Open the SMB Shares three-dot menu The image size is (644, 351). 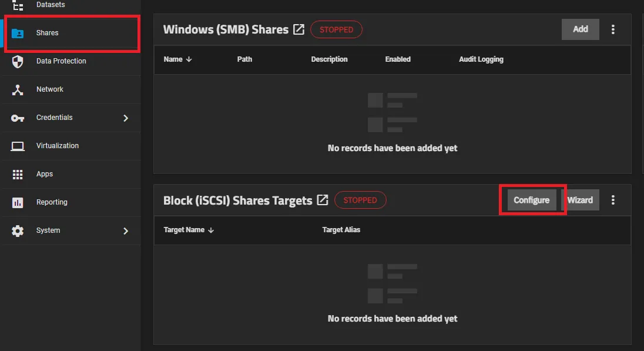click(x=613, y=29)
